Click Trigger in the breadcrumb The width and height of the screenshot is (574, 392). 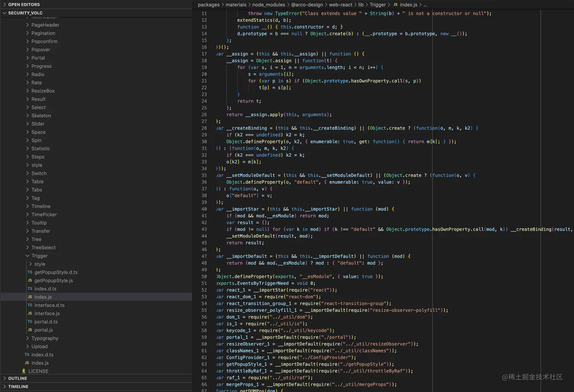click(x=377, y=5)
